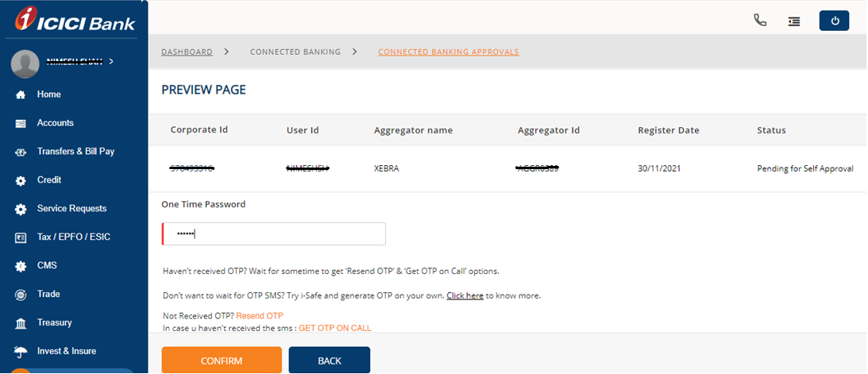Click the phone call icon in header
Viewport: 868px width, 374px height.
coord(760,21)
